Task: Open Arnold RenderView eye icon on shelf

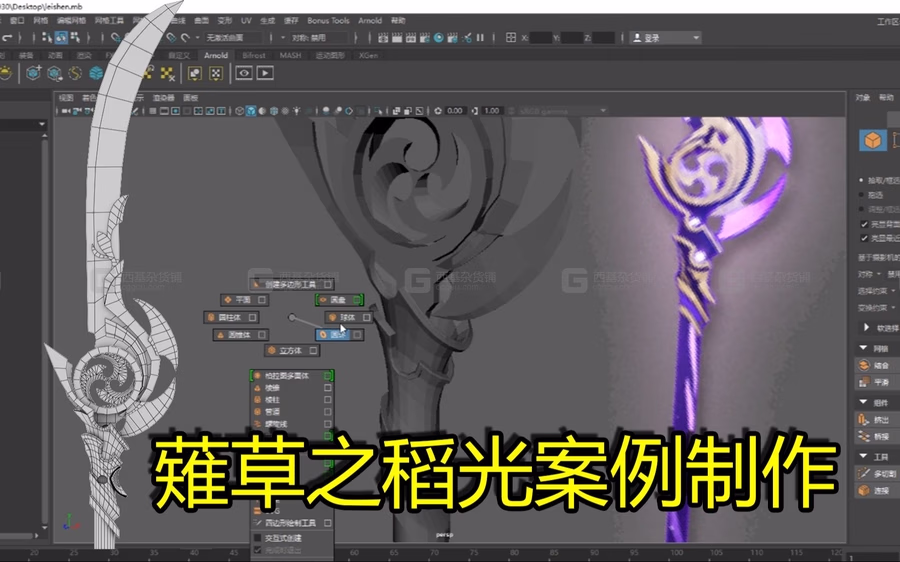Action: 244,73
